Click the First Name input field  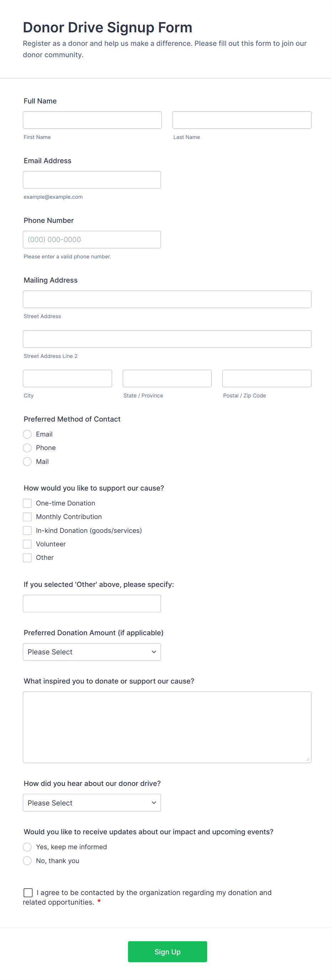92,120
